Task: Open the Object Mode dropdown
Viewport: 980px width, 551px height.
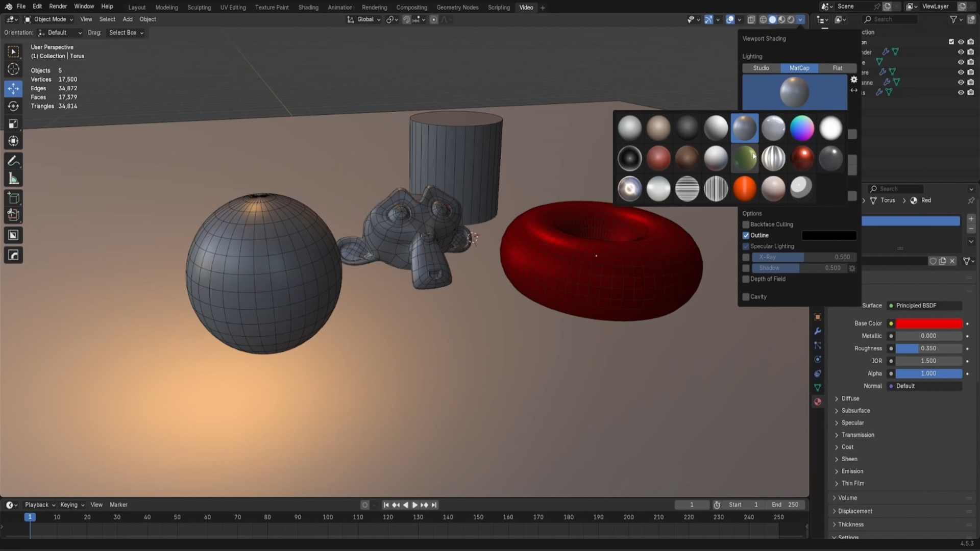Action: (49, 19)
